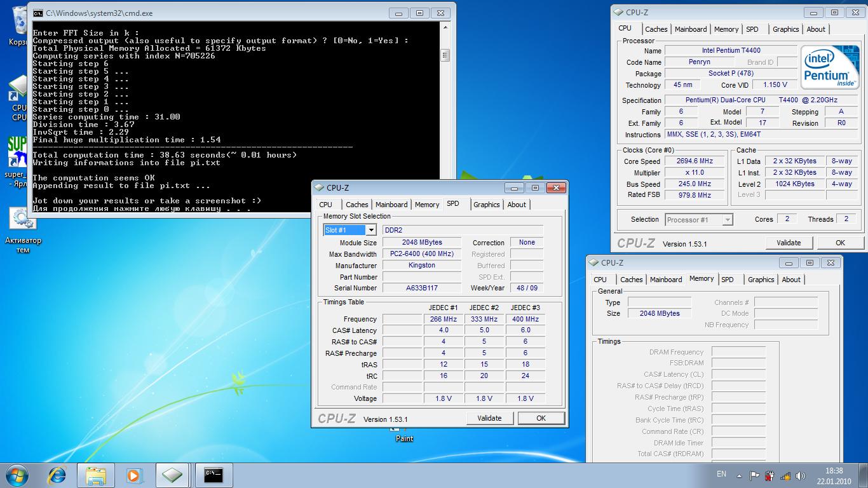Select About tab in the SPD CPU-Z window
868x488 pixels.
coord(517,205)
